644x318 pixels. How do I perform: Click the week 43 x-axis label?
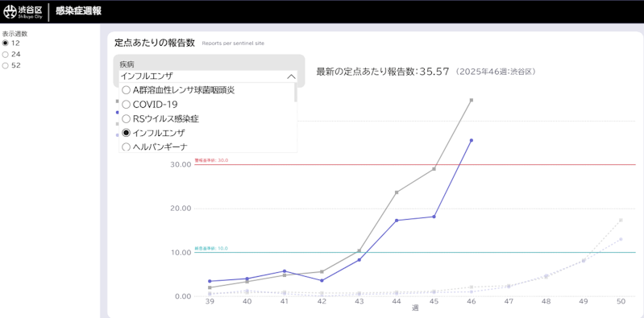coord(359,302)
